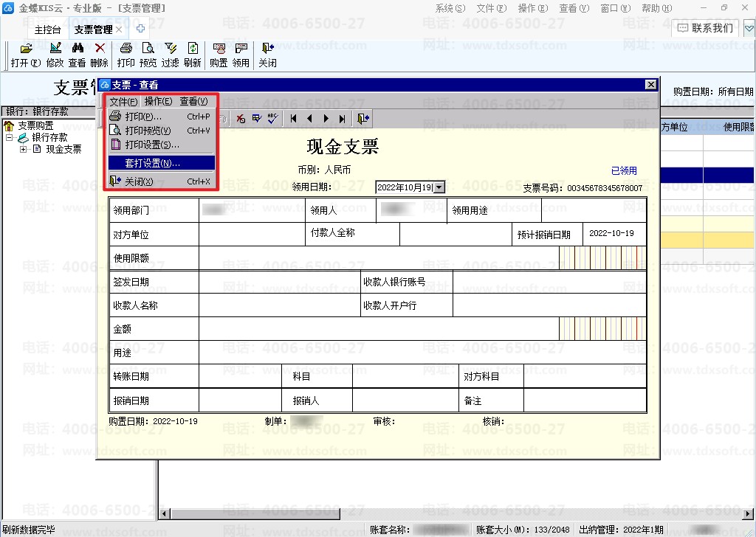The image size is (756, 537).
Task: Choose 打印预览(V) from File menu
Action: pos(162,131)
